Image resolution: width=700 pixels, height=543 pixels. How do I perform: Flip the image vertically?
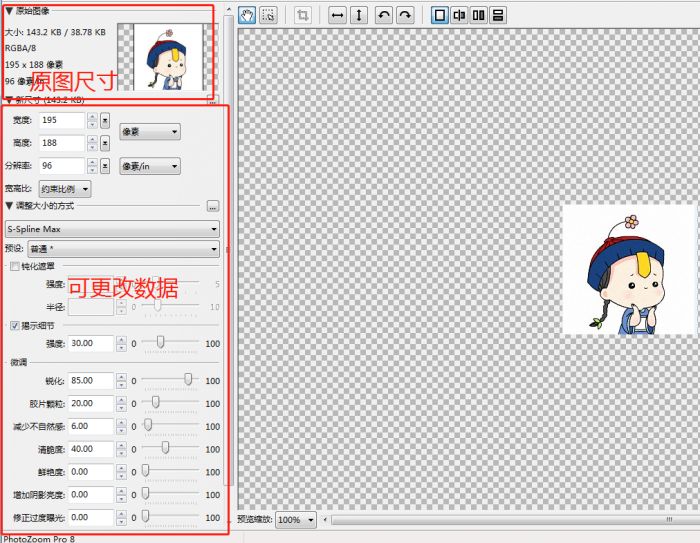(358, 15)
